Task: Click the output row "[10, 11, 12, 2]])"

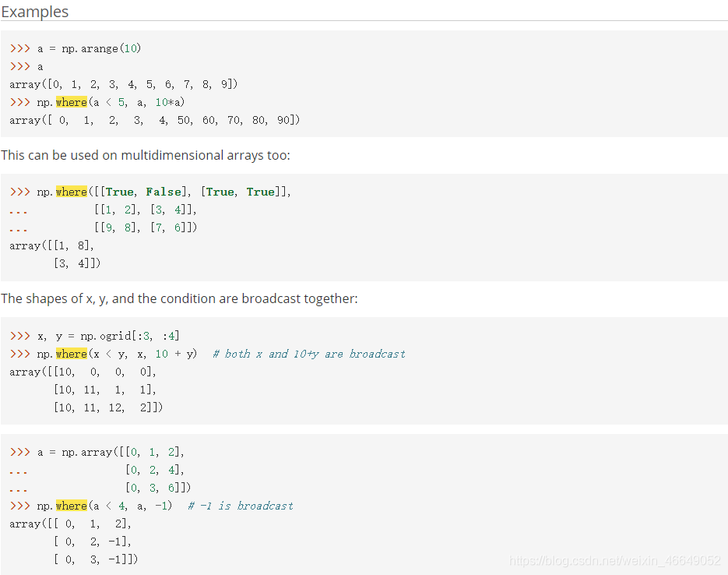Action: 108,407
